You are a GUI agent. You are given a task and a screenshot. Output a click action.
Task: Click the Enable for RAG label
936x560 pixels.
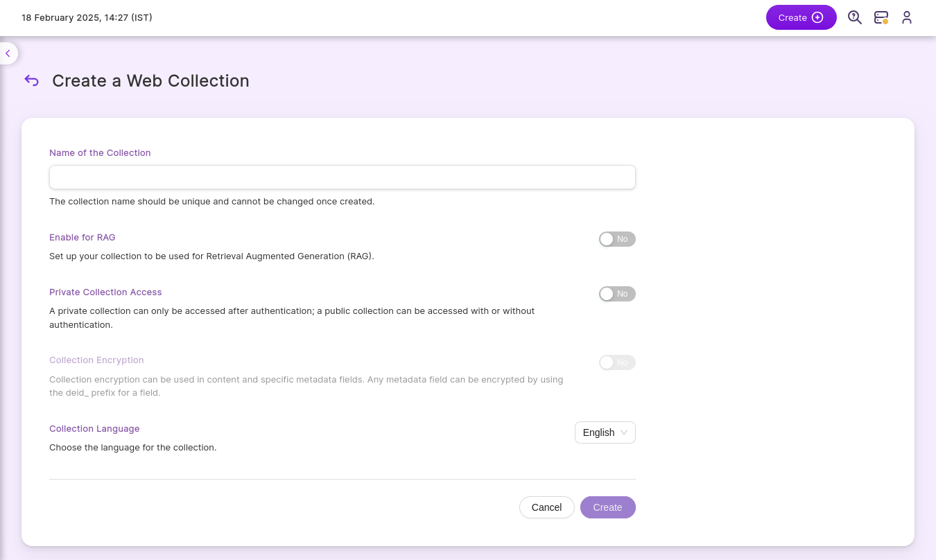click(83, 237)
